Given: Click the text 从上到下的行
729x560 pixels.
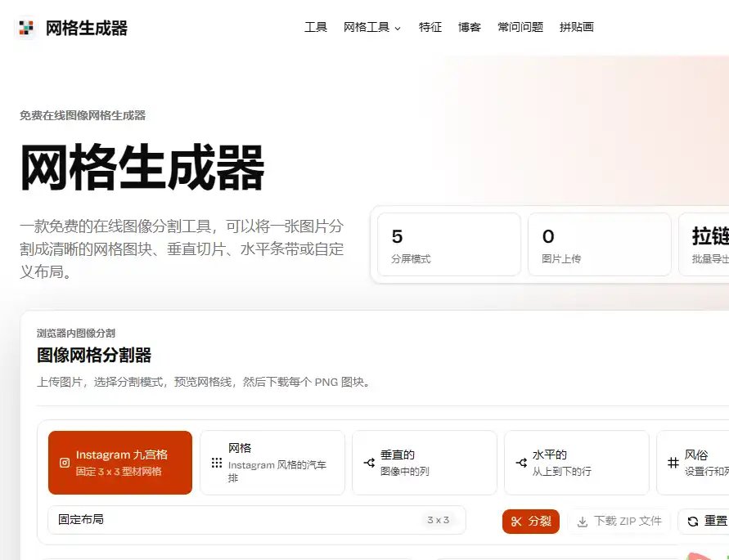Looking at the screenshot, I should tap(561, 471).
